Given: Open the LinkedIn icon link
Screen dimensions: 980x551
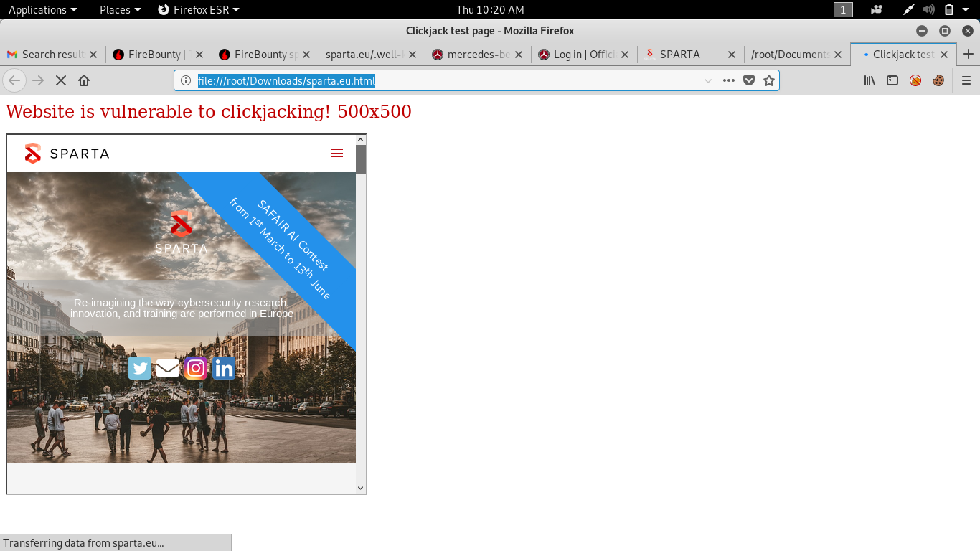Looking at the screenshot, I should coord(224,368).
